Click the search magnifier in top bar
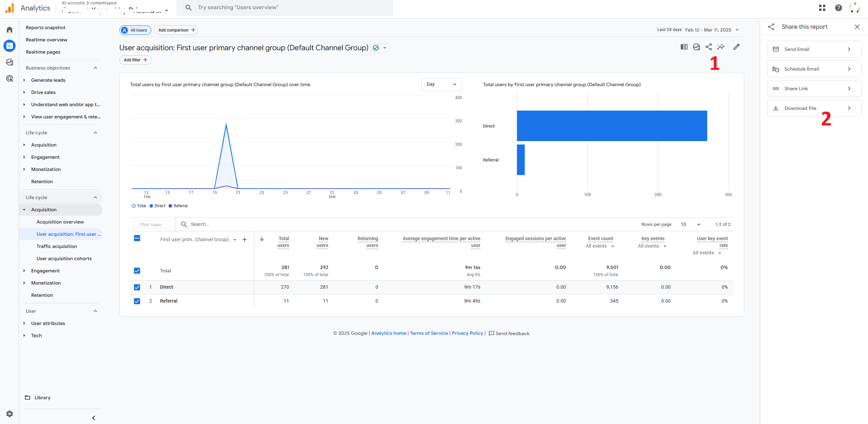 (188, 7)
